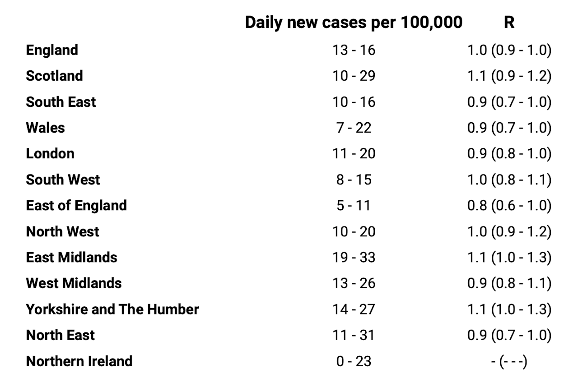578x392 pixels.
Task: Click England's 13 - 16 cases value
Action: [354, 50]
